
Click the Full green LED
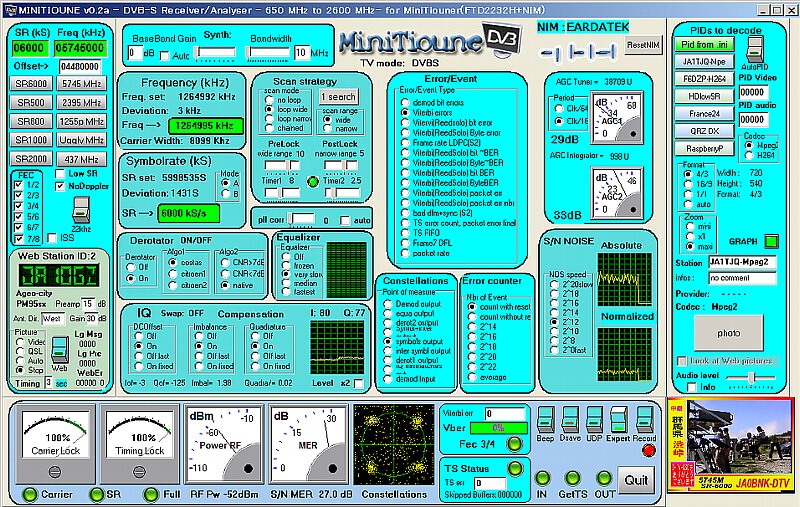[151, 494]
